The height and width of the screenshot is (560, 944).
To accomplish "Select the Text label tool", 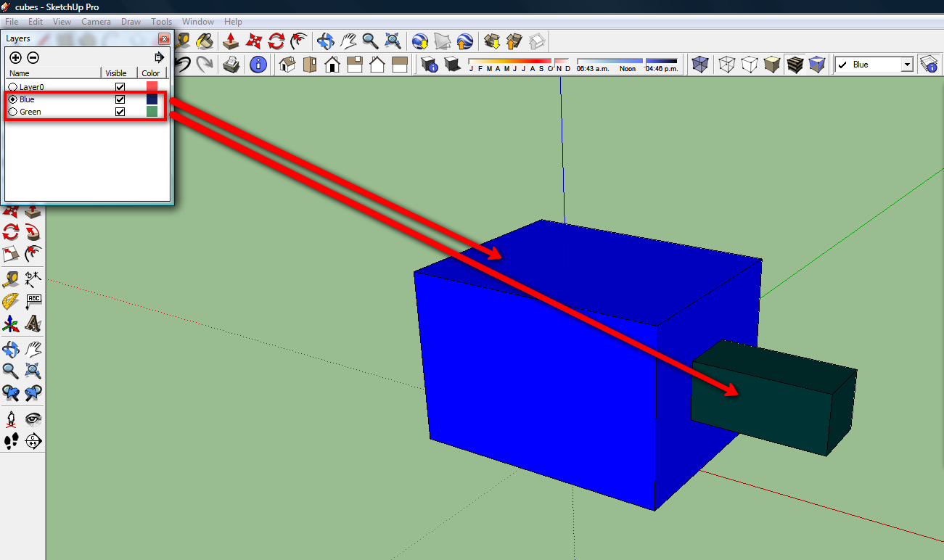I will (x=33, y=300).
